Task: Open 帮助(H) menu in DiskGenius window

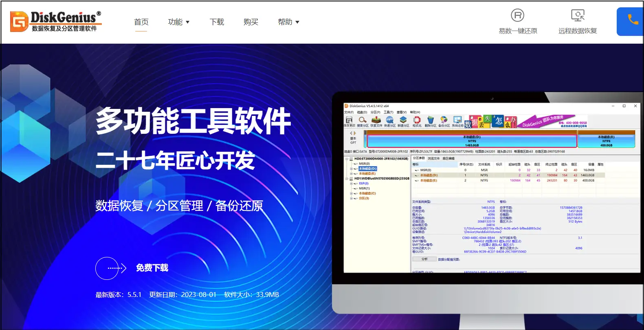Action: click(x=415, y=112)
